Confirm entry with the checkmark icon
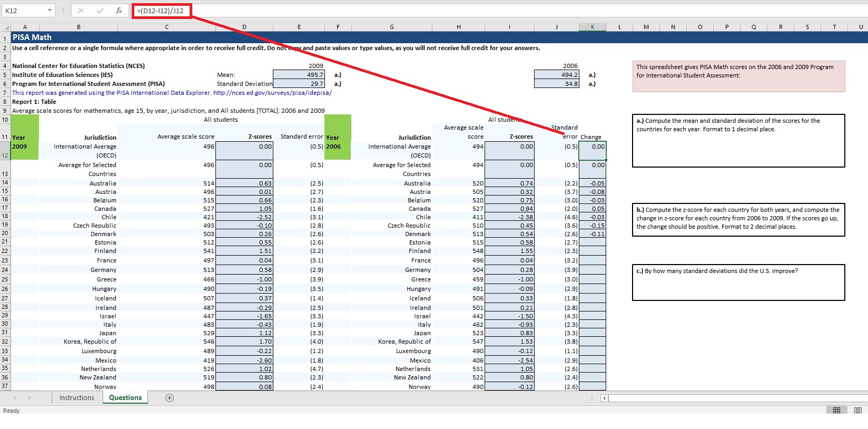 pos(100,11)
